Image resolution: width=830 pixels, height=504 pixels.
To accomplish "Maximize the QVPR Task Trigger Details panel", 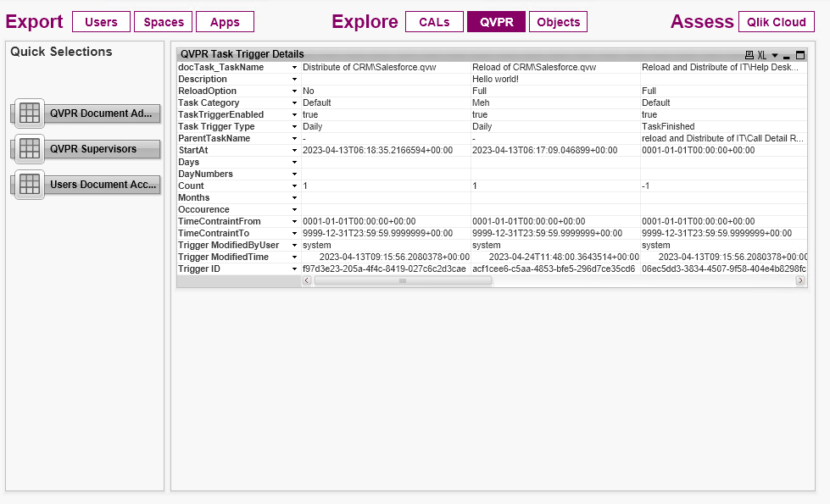I will (x=799, y=55).
